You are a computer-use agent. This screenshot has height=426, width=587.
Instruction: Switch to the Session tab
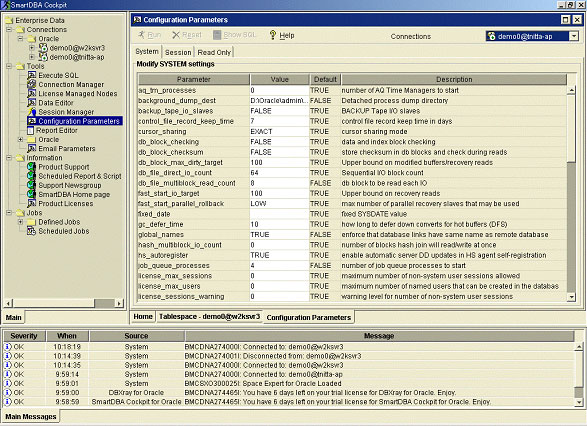[178, 52]
